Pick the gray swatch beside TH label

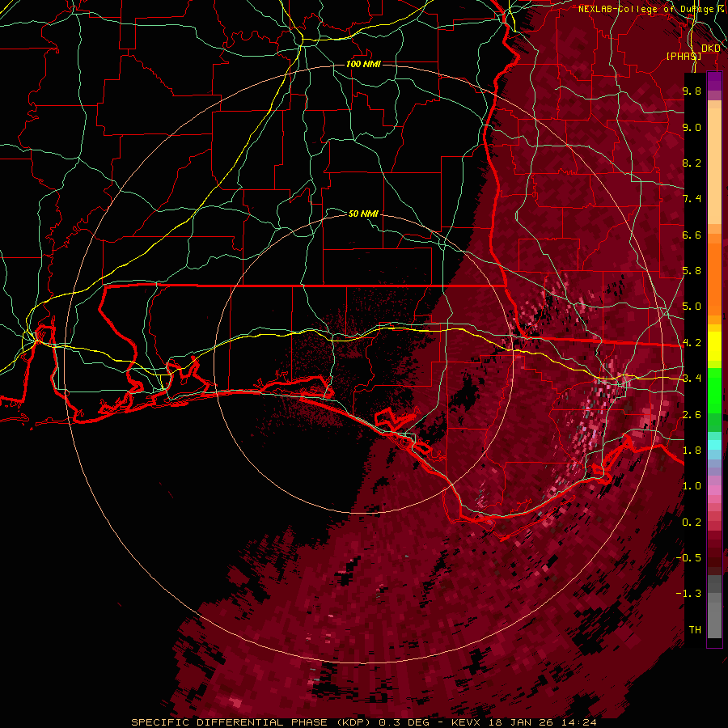(714, 620)
